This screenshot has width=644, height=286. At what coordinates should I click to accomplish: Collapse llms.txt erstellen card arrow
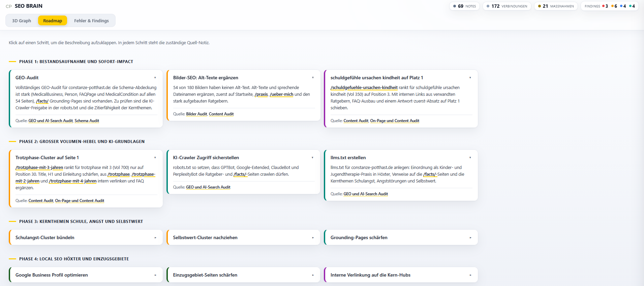coord(470,158)
